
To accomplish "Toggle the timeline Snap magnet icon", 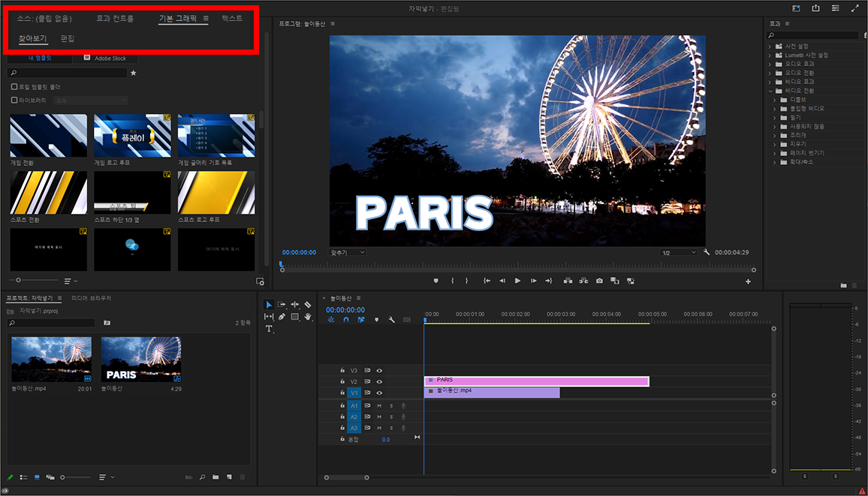I will [346, 320].
